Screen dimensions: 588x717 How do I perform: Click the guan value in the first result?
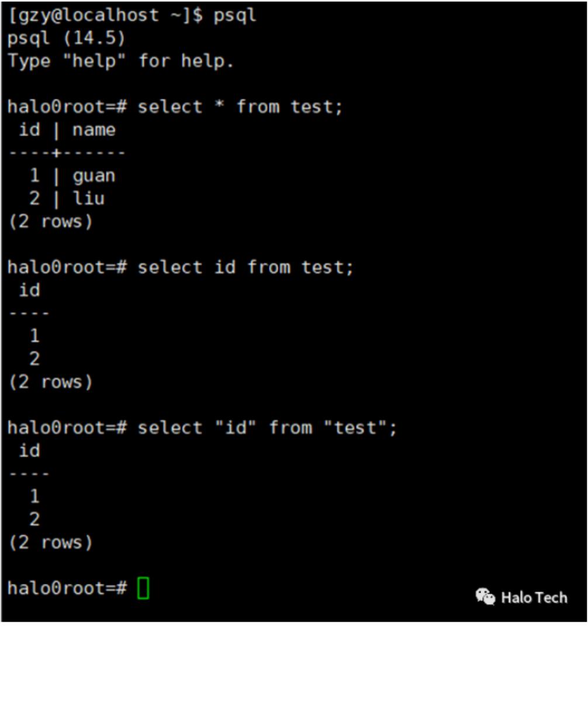[94, 176]
